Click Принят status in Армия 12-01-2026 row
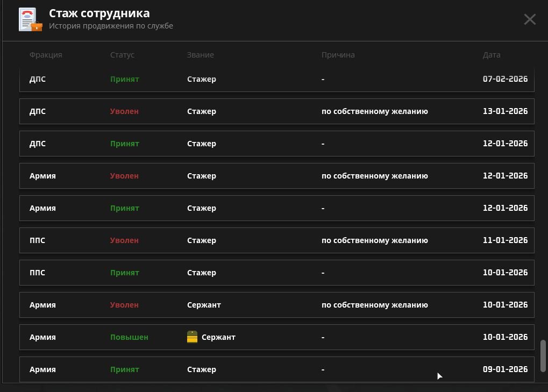 pyautogui.click(x=124, y=208)
